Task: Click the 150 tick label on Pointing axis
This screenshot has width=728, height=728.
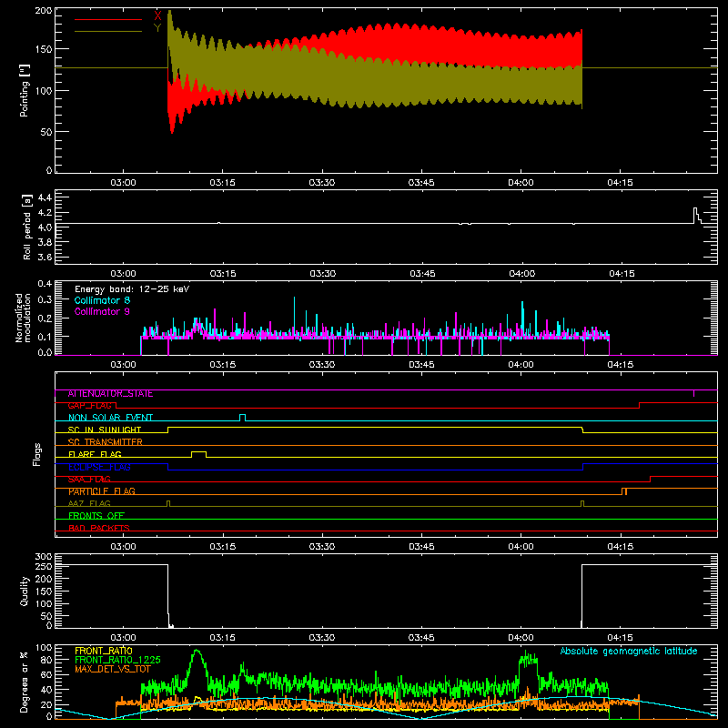Action: [44, 49]
